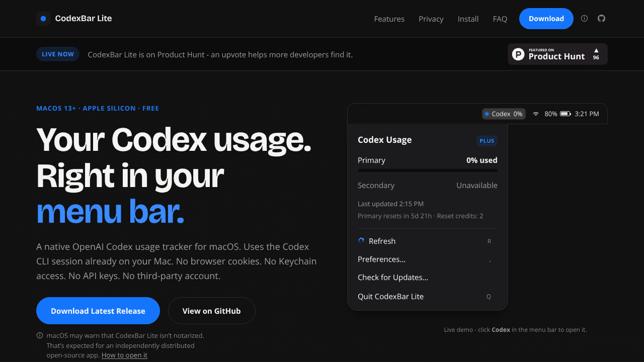Click the PLUS plan badge
The height and width of the screenshot is (362, 644).
pos(487,141)
